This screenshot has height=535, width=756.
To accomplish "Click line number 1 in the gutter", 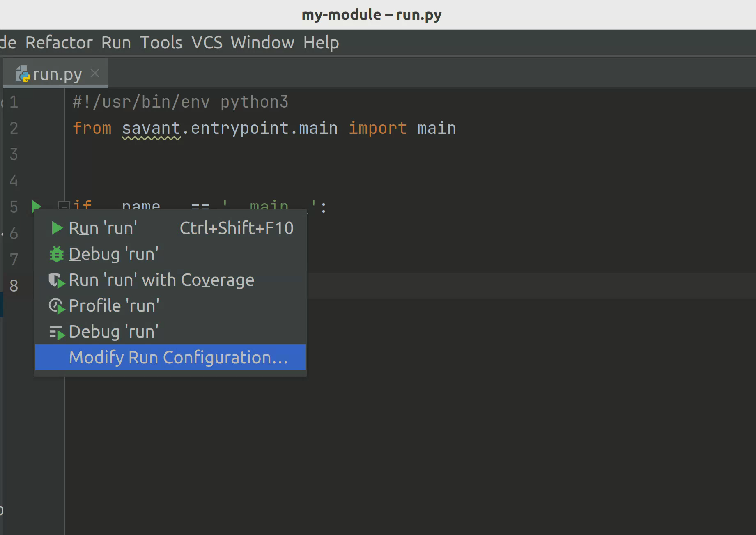I will pos(14,102).
